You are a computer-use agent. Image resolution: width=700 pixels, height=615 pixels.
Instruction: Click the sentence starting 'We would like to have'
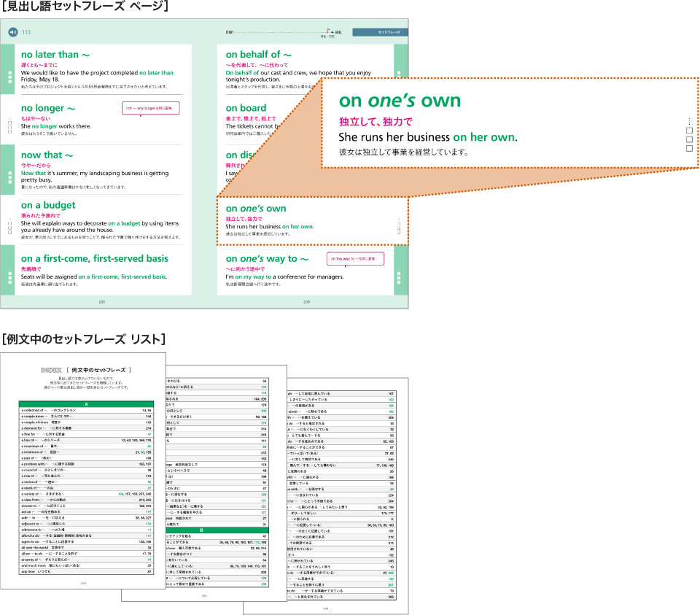tap(97, 76)
